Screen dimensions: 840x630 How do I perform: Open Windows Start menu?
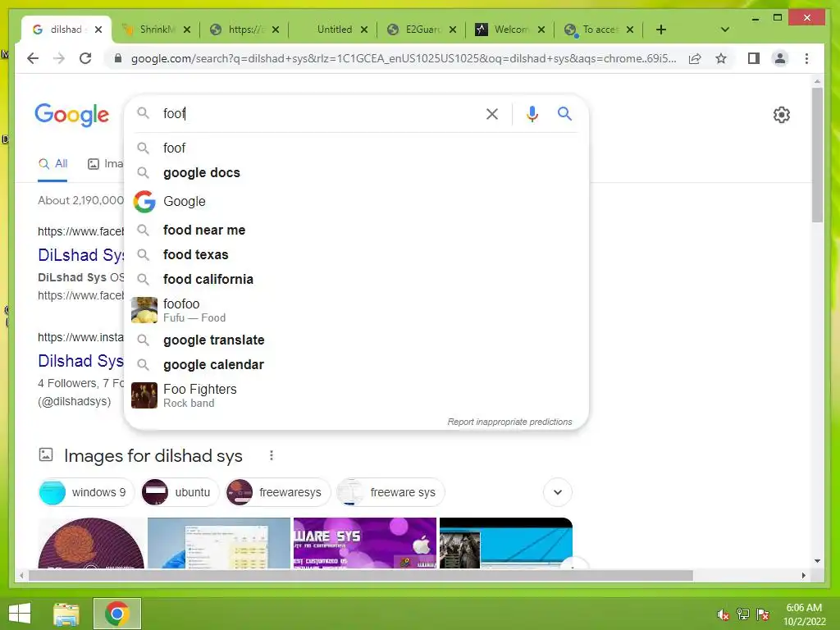pos(20,614)
